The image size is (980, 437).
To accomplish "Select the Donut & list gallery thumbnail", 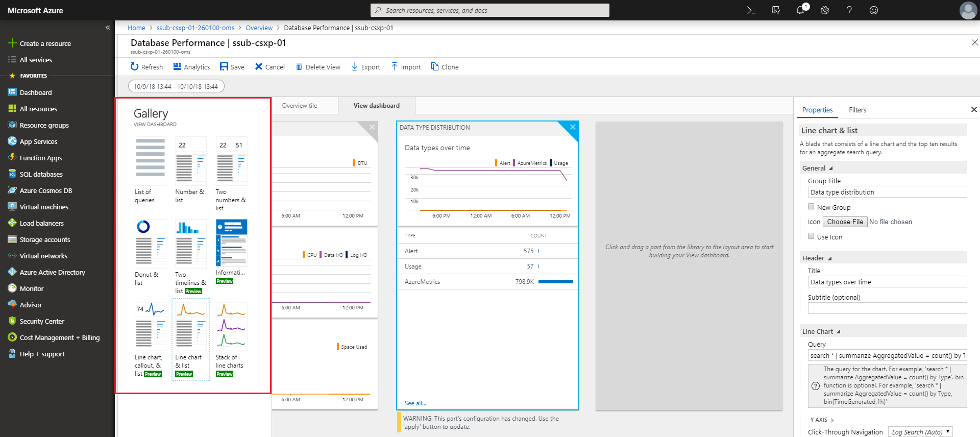I will [150, 244].
